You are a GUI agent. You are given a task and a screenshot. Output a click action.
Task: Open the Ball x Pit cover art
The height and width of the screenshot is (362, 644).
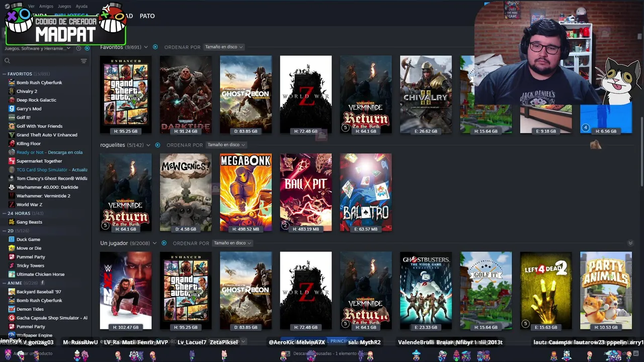click(305, 193)
